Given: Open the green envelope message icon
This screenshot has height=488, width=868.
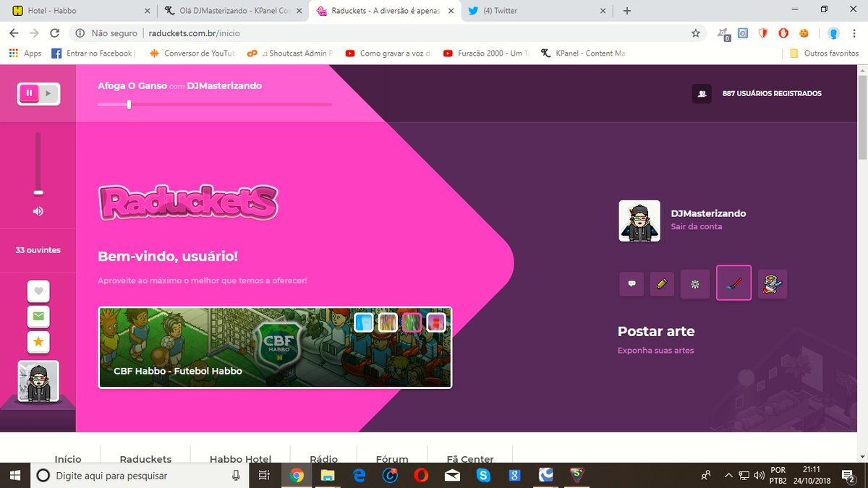Looking at the screenshot, I should tap(38, 317).
